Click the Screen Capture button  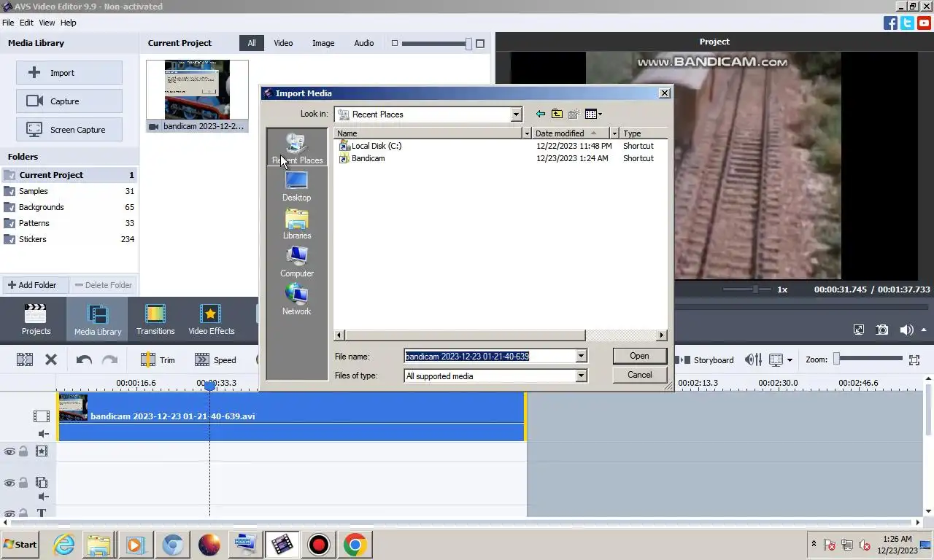(69, 130)
